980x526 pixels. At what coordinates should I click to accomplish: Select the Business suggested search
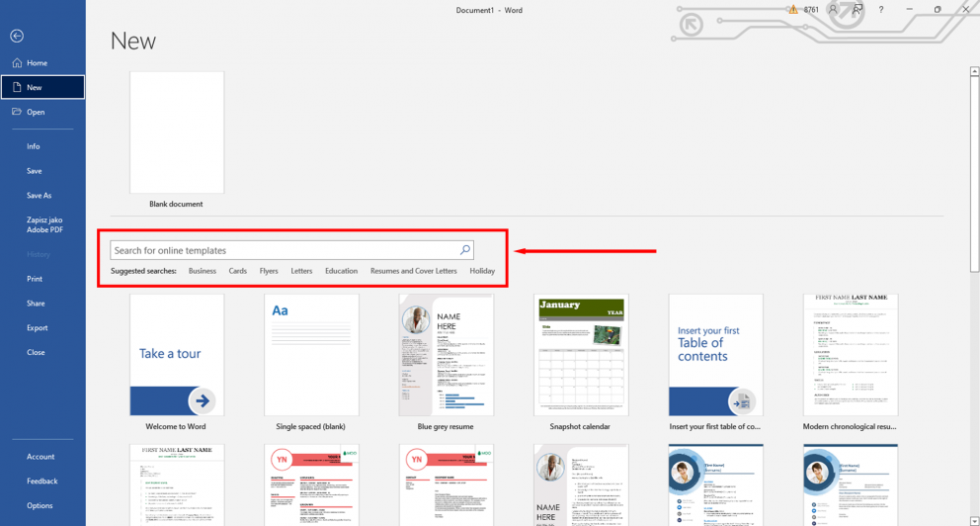tap(202, 271)
